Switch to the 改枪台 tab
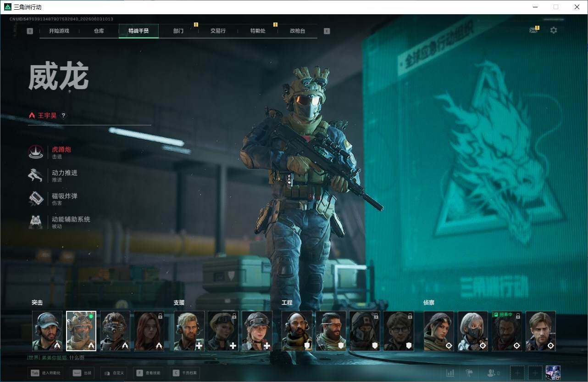Viewport: 588px width, 382px height. click(x=297, y=31)
